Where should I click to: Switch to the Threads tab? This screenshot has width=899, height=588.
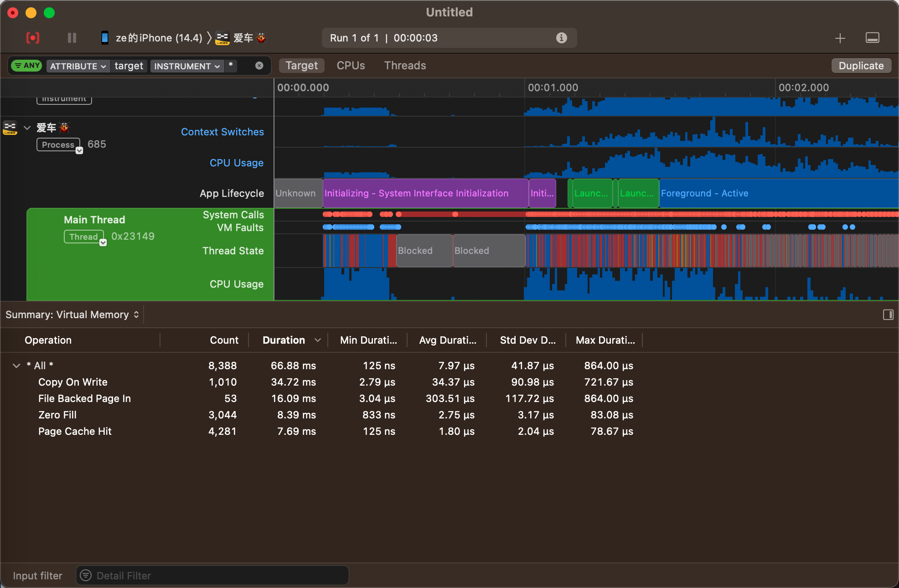[x=405, y=66]
